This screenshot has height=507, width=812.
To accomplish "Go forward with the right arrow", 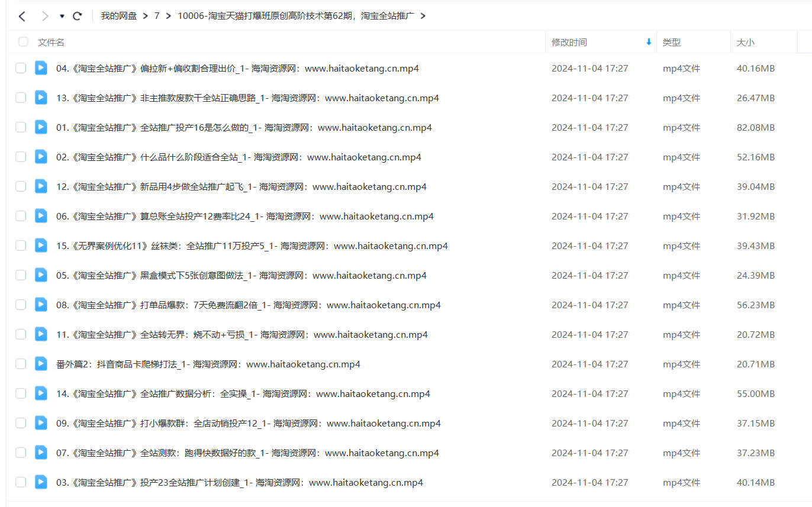I will (45, 16).
